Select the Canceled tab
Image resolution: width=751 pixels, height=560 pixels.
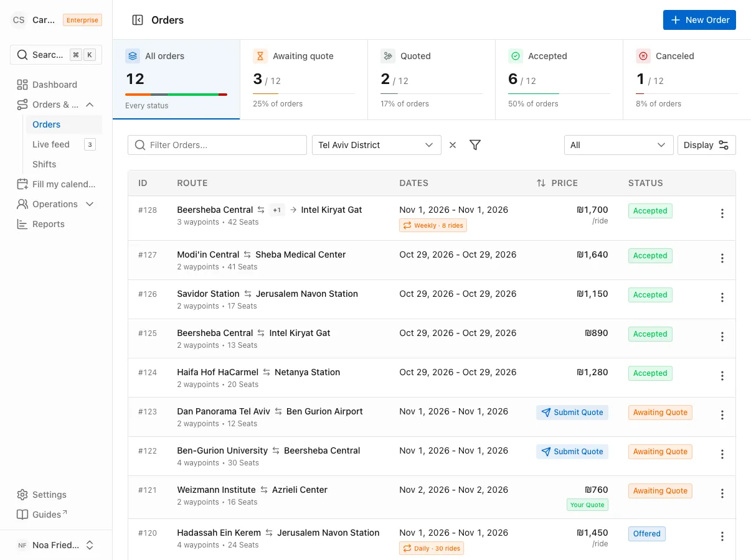click(687, 80)
